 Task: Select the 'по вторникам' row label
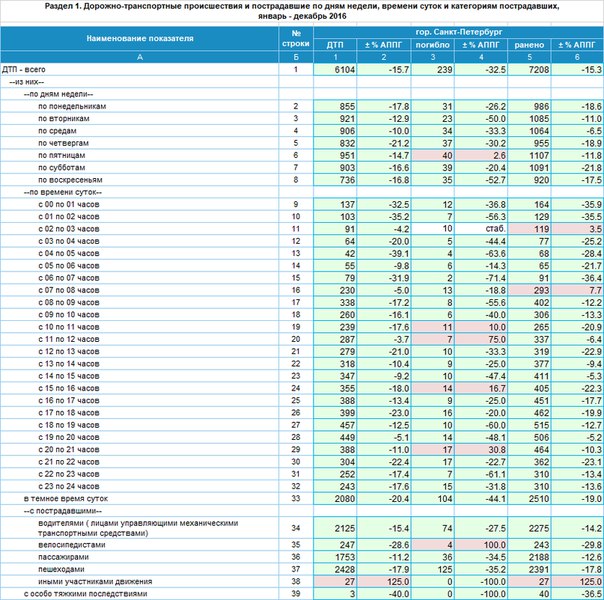(64, 119)
